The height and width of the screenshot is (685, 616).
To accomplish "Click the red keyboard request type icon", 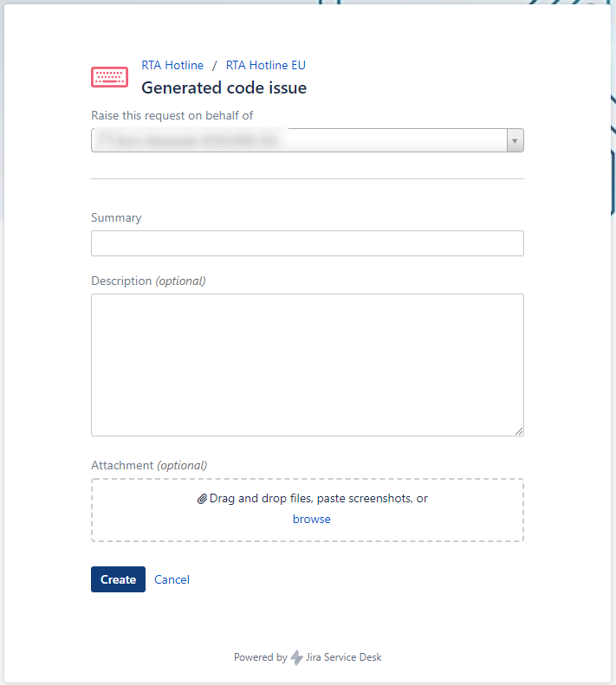I will 109,77.
